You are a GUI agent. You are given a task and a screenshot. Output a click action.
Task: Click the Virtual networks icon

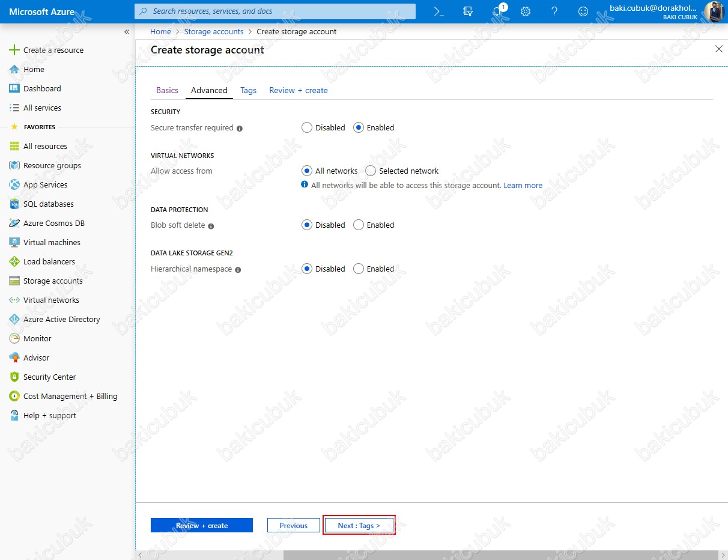[14, 300]
